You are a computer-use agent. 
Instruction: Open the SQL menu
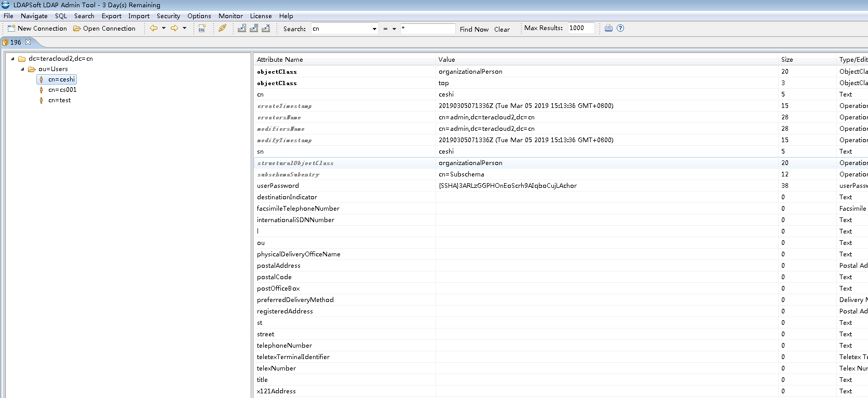coord(61,16)
